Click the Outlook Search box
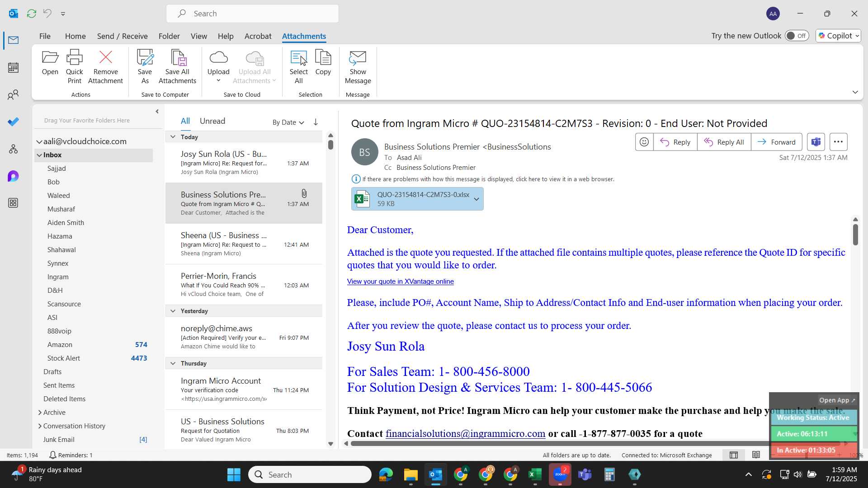The width and height of the screenshot is (868, 488). tap(252, 14)
